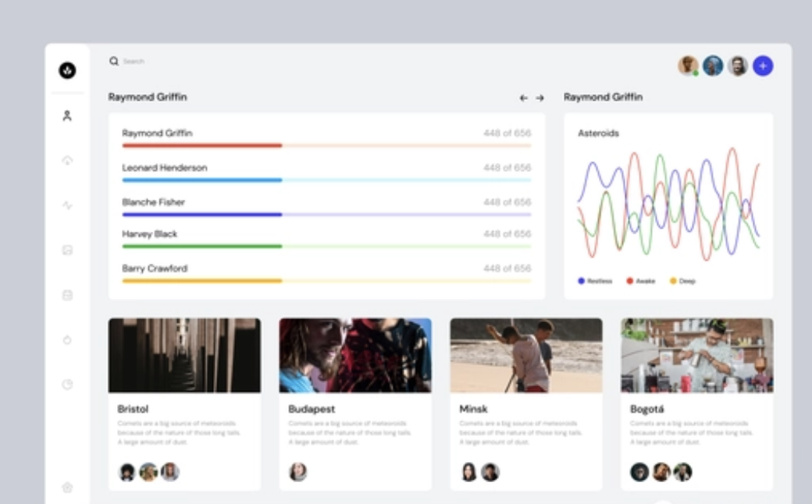Viewport: 812px width, 504px height.
Task: Click first member avatar on Bristol card
Action: pos(126,472)
